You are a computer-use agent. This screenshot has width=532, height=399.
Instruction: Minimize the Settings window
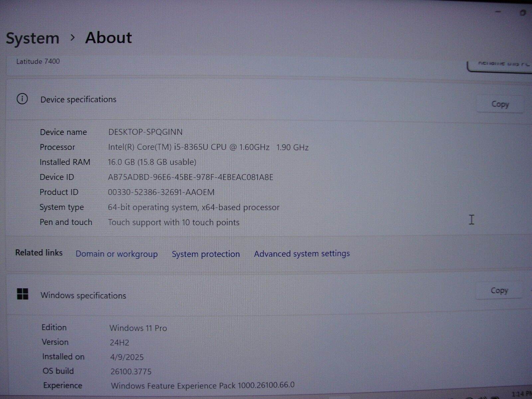(498, 12)
